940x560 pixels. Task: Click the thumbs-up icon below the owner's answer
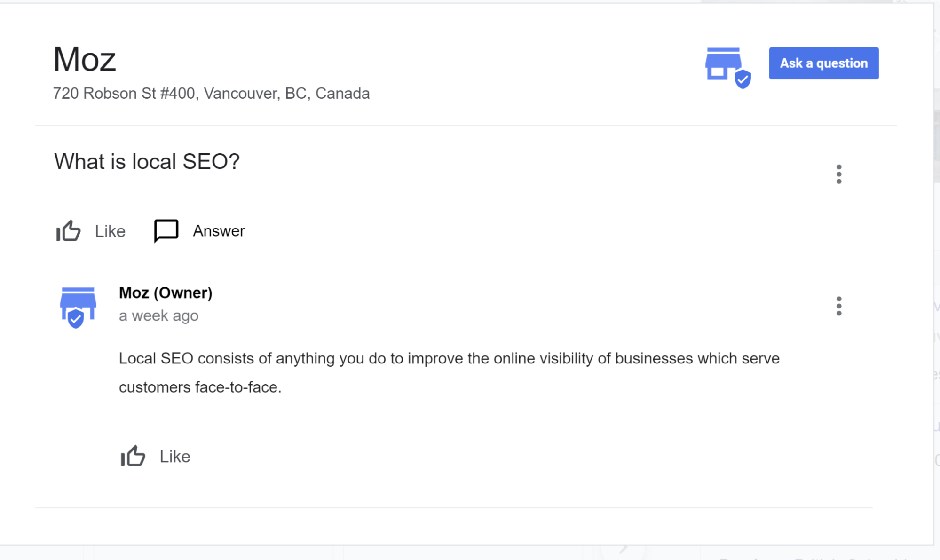coord(133,456)
